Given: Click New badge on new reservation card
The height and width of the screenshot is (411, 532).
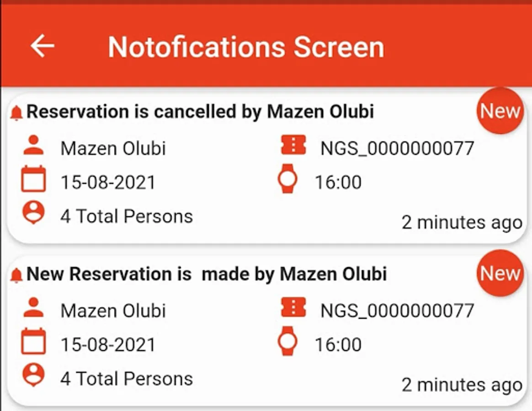Looking at the screenshot, I should coord(500,273).
